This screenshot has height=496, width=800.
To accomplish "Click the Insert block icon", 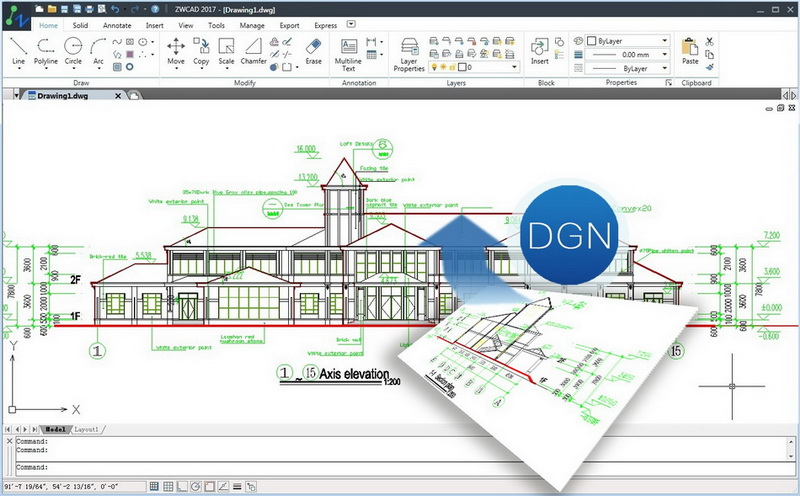I will [539, 50].
